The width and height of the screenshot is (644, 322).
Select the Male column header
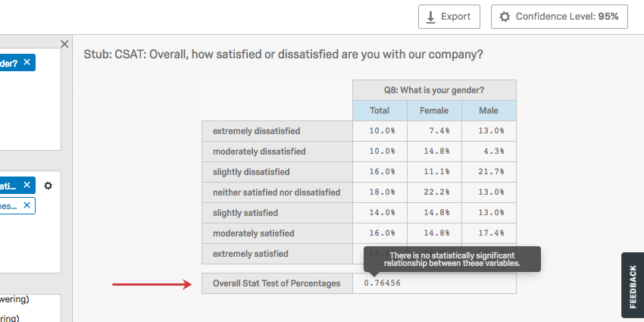coord(489,111)
